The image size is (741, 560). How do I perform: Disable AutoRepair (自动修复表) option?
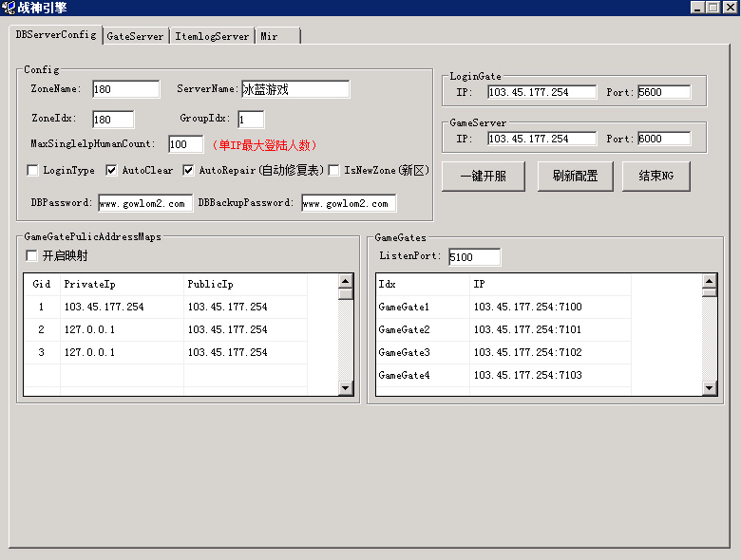click(x=188, y=171)
